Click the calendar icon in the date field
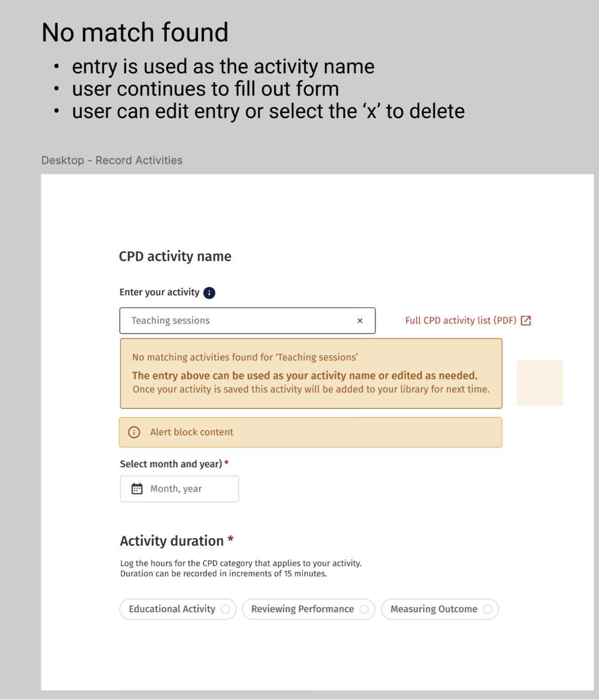Image resolution: width=599 pixels, height=700 pixels. click(137, 489)
